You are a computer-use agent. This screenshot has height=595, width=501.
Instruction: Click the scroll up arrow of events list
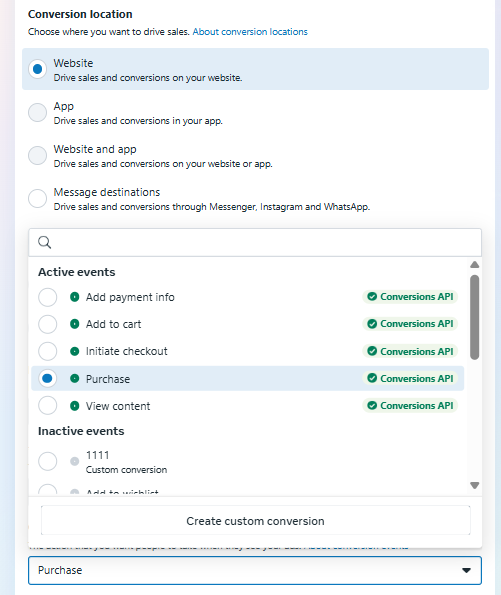[x=474, y=264]
